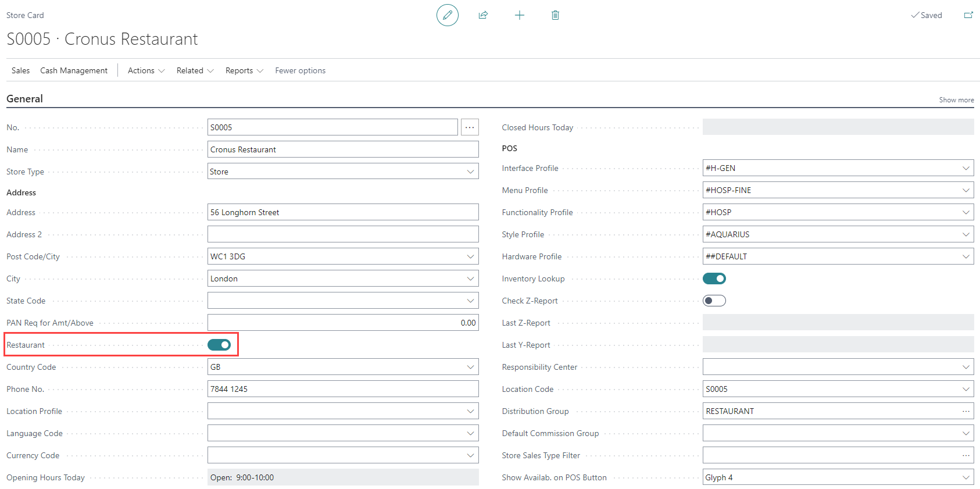Open the Cash Management menu item
The image size is (980, 489).
click(74, 70)
